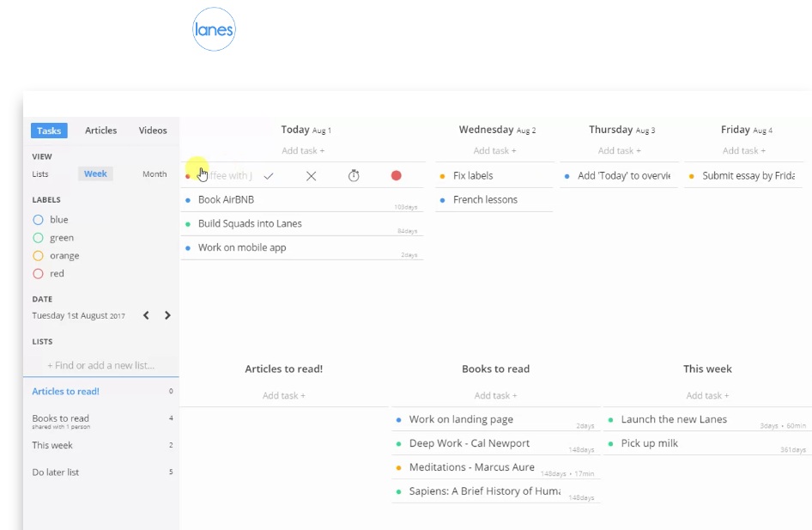This screenshot has height=530, width=812.
Task: Toggle the blue label filter
Action: point(38,220)
